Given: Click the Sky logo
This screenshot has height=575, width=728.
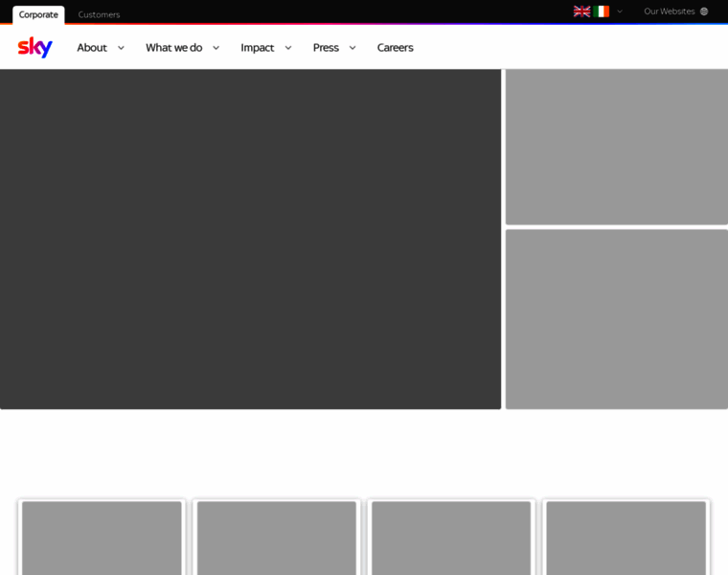Looking at the screenshot, I should click(x=34, y=47).
